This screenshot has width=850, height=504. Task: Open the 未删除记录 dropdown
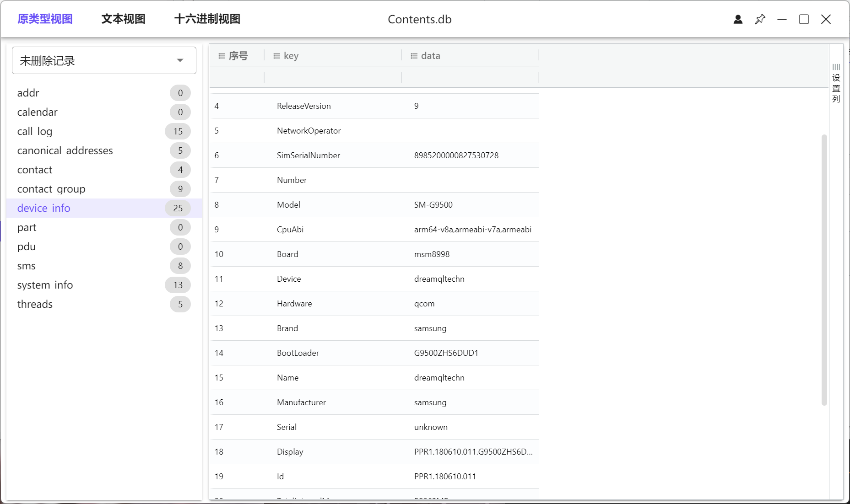coord(104,60)
